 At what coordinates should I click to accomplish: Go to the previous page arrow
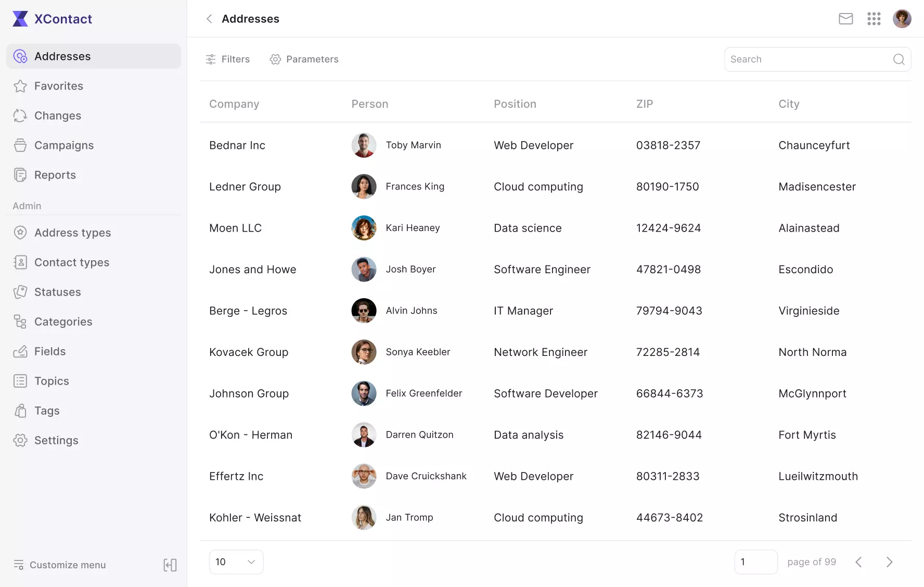858,562
